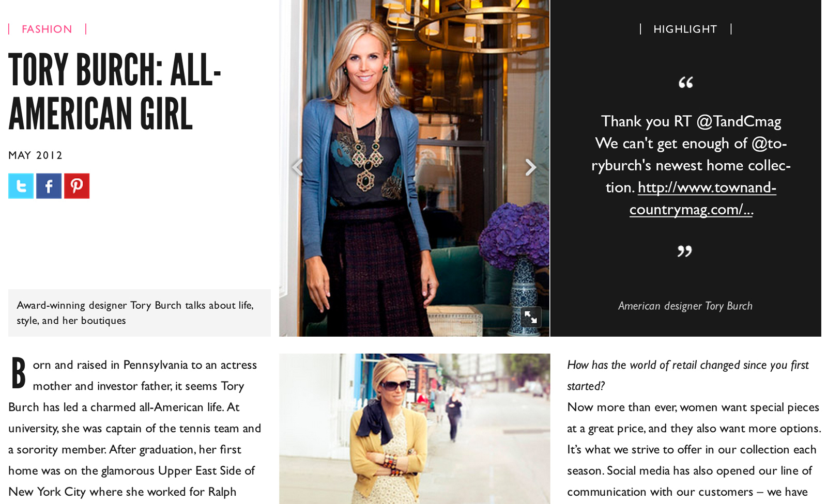827x504 pixels.
Task: Click the italic retail question text
Action: [687, 375]
